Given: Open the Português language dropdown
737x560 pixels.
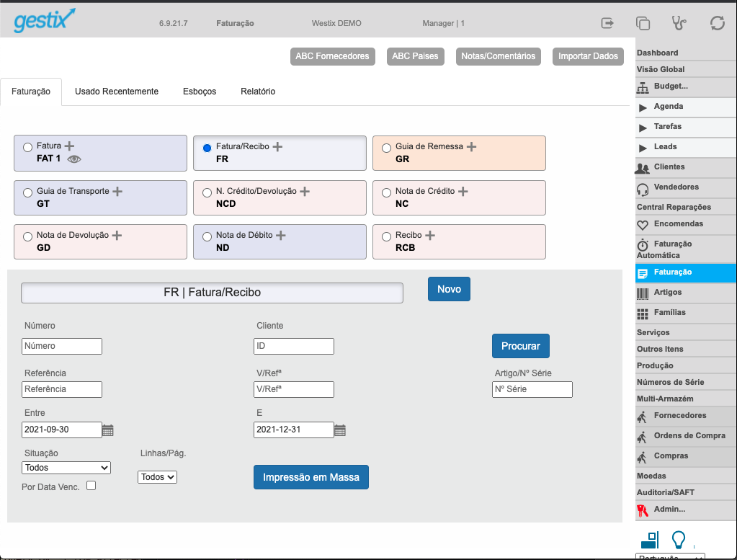Looking at the screenshot, I should [670, 556].
